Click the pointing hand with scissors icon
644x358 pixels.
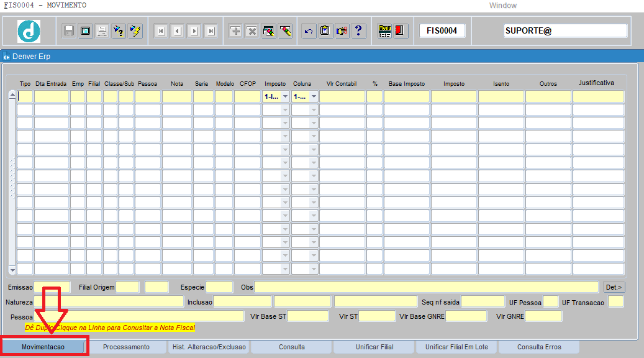[x=342, y=31]
